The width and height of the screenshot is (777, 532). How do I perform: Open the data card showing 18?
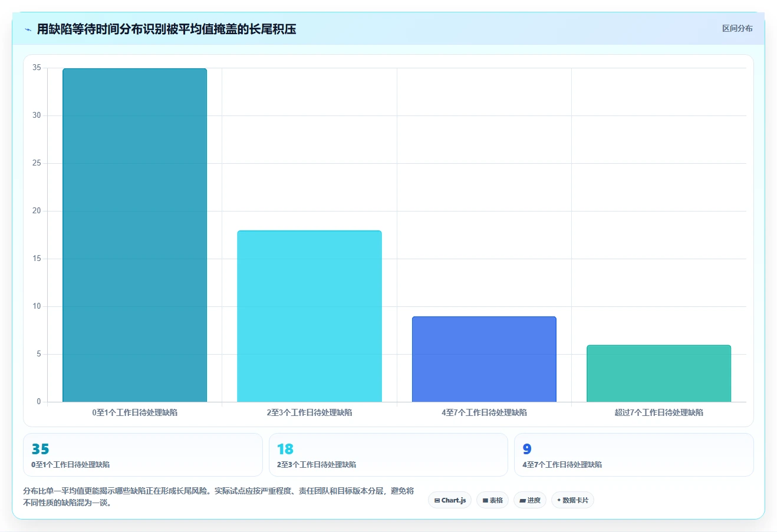[388, 455]
